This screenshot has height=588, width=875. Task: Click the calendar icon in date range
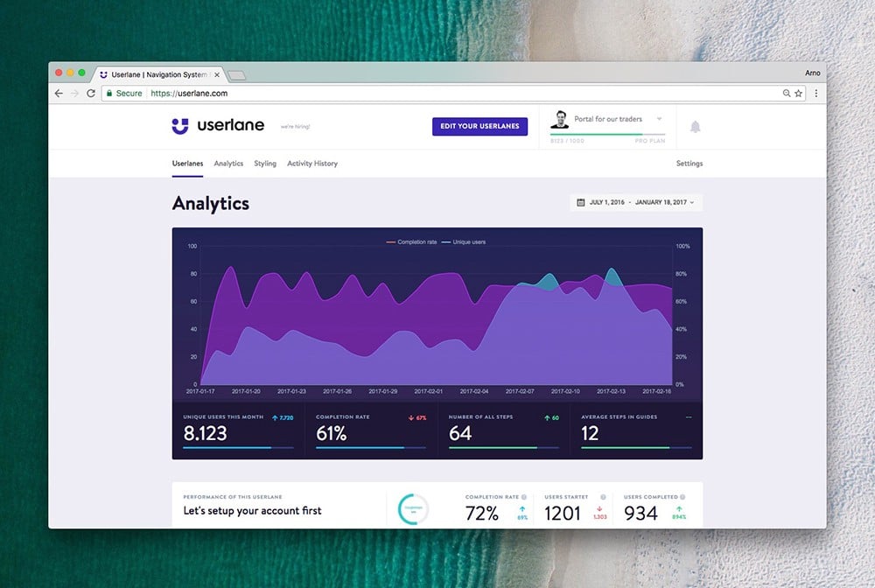[x=580, y=202]
